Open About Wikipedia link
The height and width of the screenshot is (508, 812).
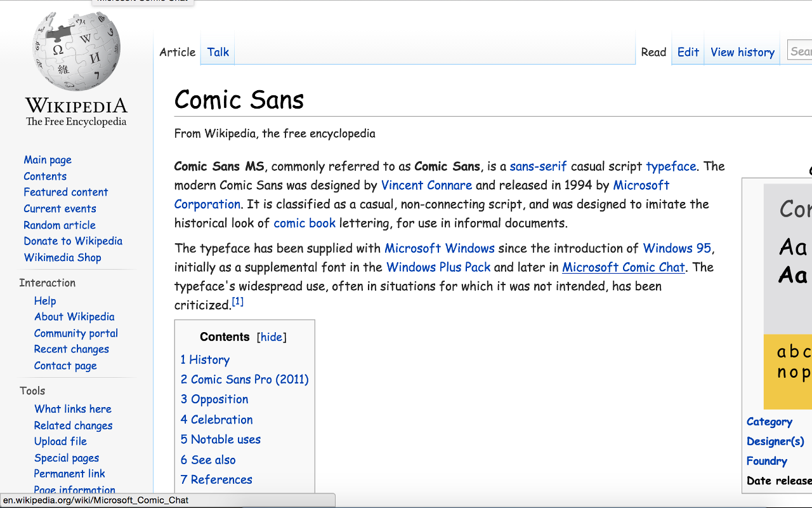74,317
